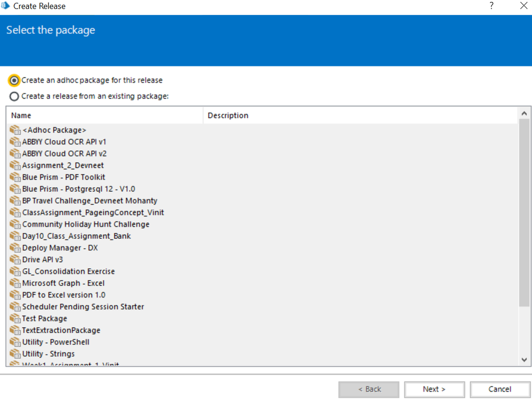Click the icon for GL_Consolidation Exercise

pyautogui.click(x=15, y=271)
